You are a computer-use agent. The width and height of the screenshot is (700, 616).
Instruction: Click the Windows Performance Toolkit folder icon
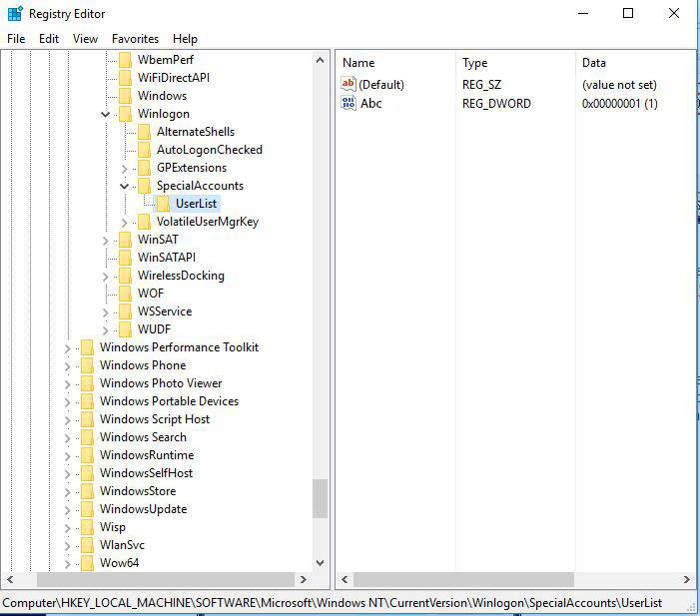click(x=88, y=347)
